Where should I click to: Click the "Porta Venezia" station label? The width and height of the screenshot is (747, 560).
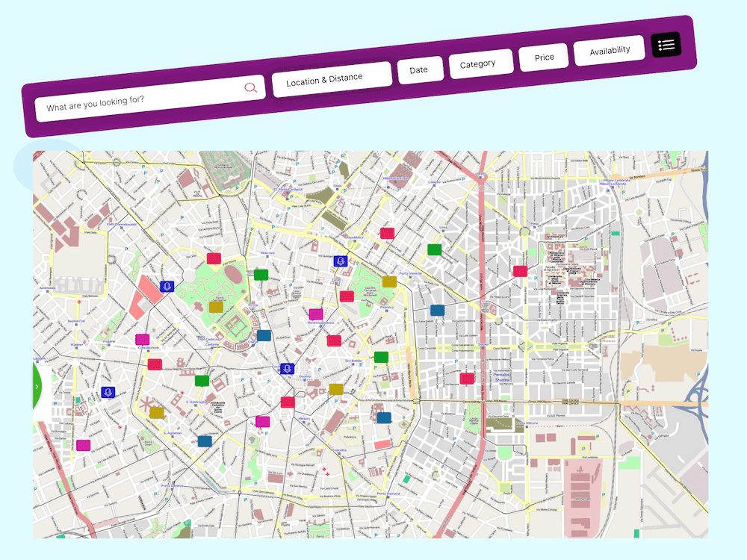tap(410, 274)
